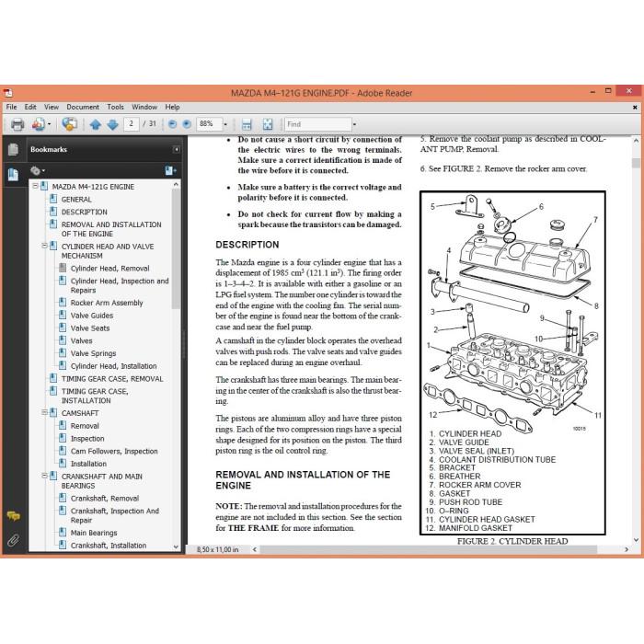Click the bookmarks panel scroll down arrow
The image size is (644, 644).
(176, 546)
